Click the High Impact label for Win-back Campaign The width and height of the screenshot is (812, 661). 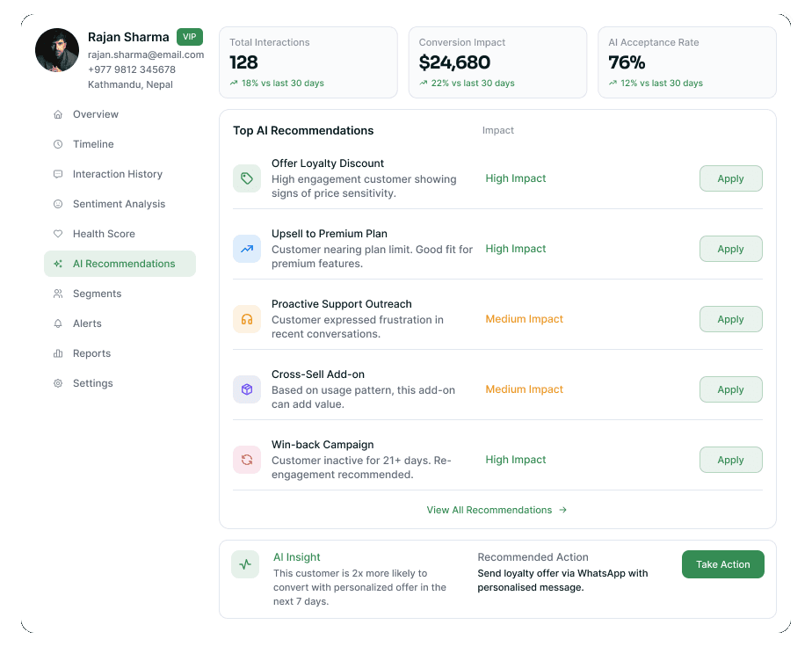[516, 460]
